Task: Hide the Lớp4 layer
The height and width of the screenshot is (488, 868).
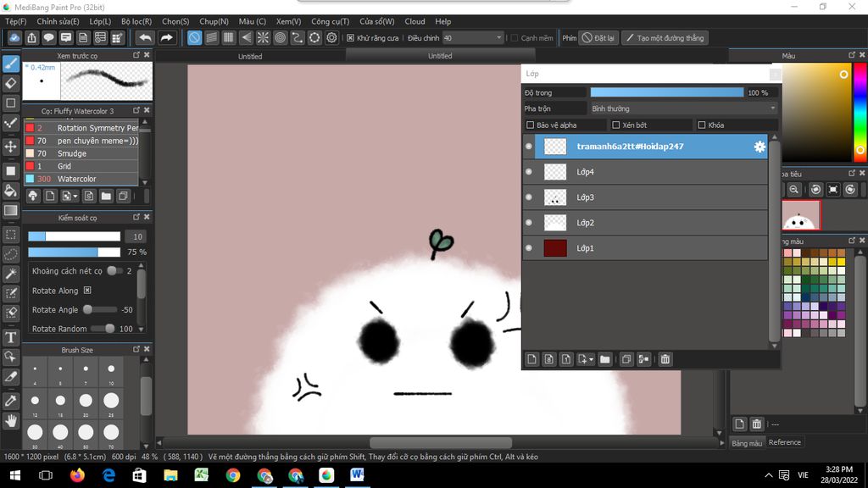Action: [529, 172]
